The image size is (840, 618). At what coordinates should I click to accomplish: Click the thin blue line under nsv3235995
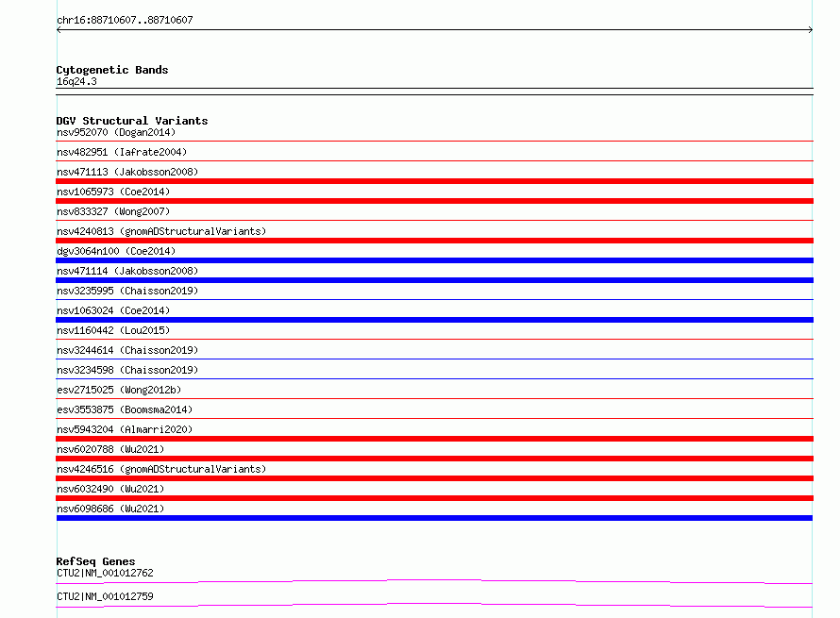pyautogui.click(x=434, y=299)
